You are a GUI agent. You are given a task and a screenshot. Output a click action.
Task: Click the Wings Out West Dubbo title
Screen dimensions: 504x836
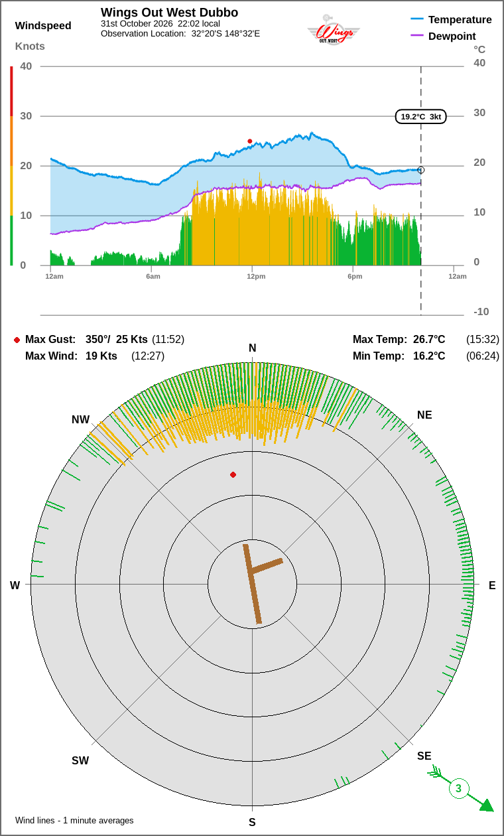(x=170, y=13)
